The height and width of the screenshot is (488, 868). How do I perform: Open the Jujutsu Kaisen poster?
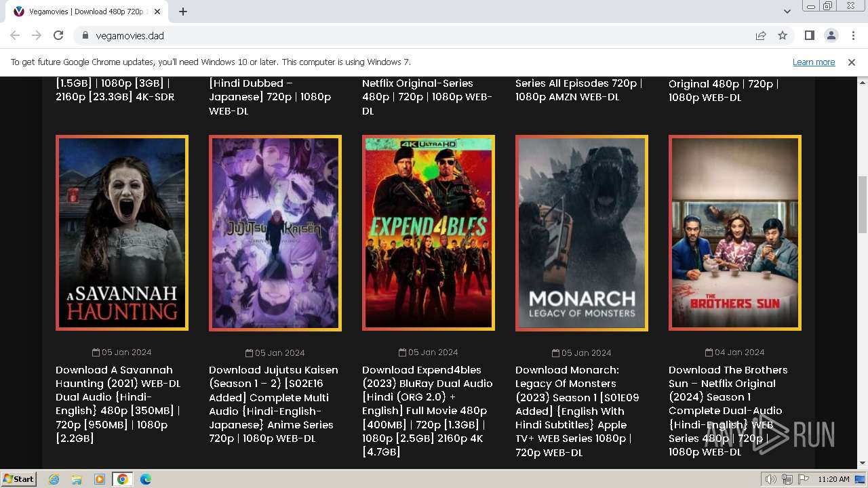tap(275, 232)
